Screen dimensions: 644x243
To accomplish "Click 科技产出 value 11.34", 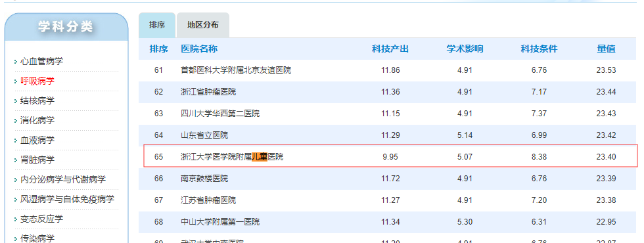I will pyautogui.click(x=390, y=222).
